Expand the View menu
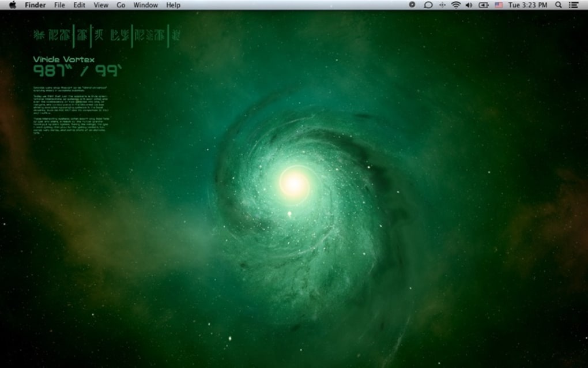This screenshot has width=588, height=368. pos(101,5)
